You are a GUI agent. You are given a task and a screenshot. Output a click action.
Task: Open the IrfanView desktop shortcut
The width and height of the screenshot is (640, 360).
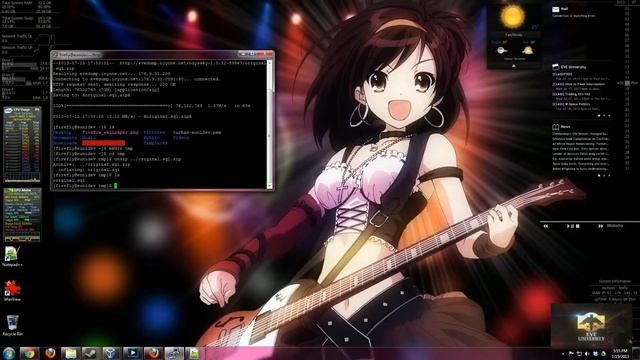[x=12, y=290]
